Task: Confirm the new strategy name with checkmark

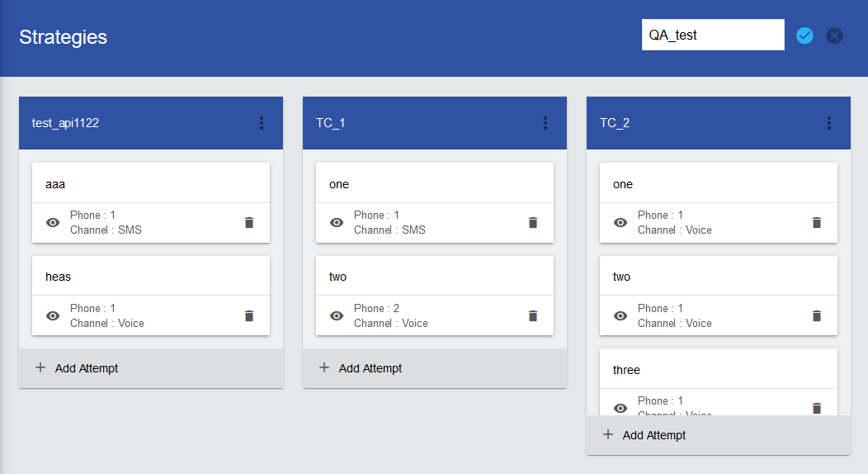Action: (x=804, y=36)
